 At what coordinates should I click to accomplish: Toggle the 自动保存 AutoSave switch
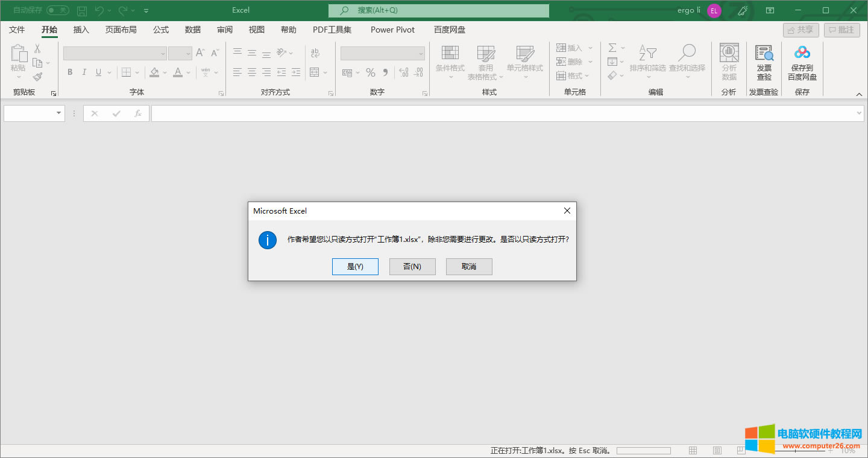[57, 10]
